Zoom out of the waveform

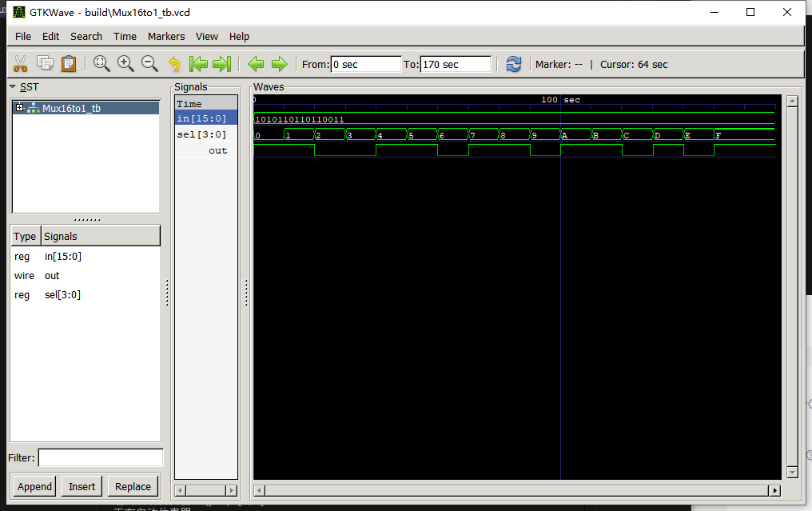pyautogui.click(x=149, y=63)
